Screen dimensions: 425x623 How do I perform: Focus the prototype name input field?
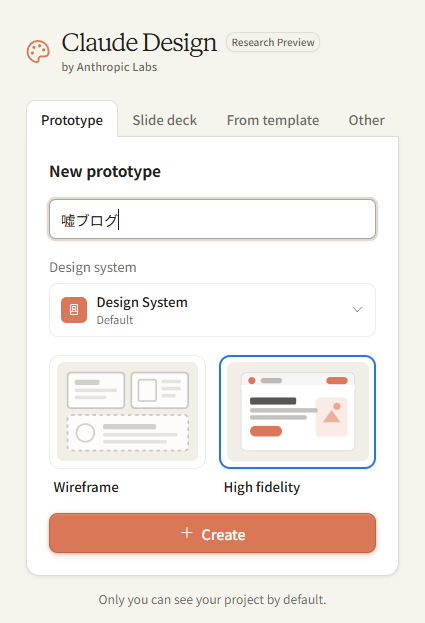click(x=212, y=219)
